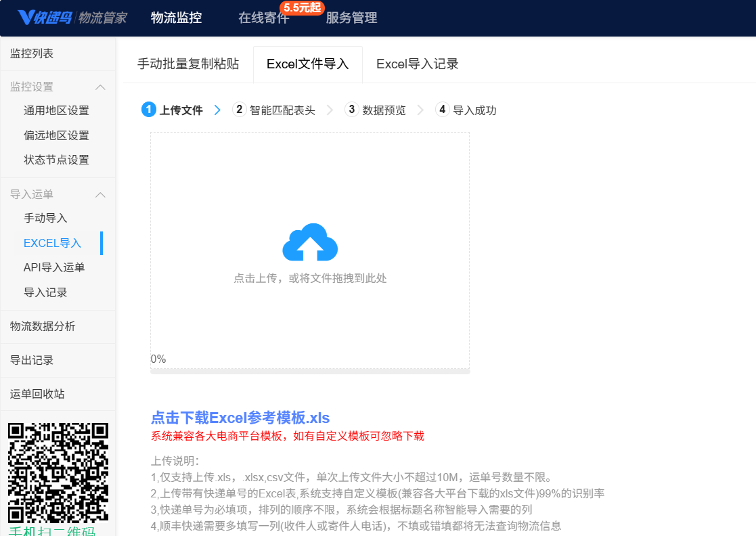The image size is (756, 536).
Task: Open 运单回收站 in the sidebar
Action: 37,394
